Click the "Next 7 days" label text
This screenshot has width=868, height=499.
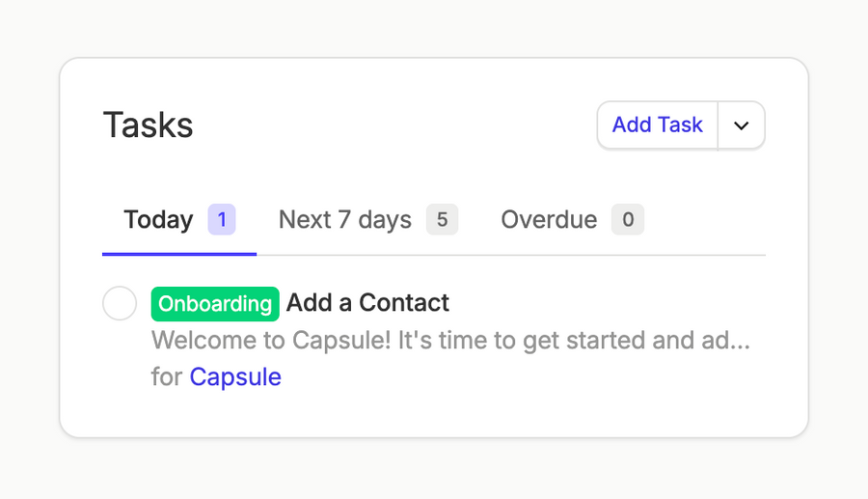345,220
